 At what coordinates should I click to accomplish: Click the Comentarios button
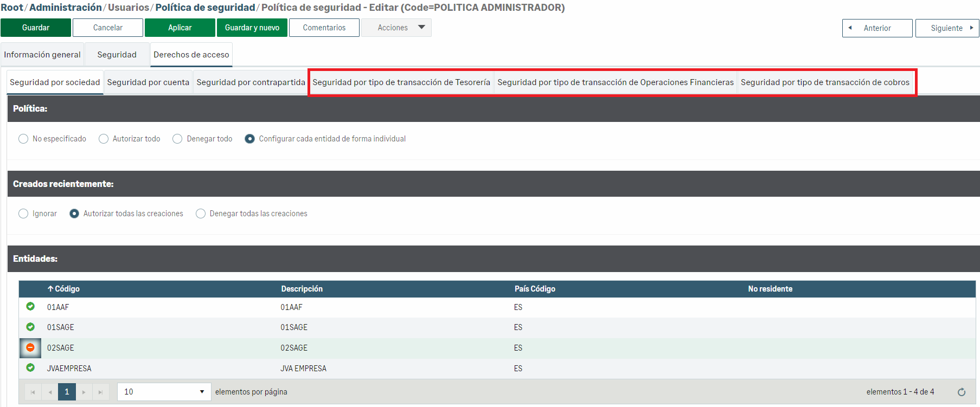click(324, 28)
